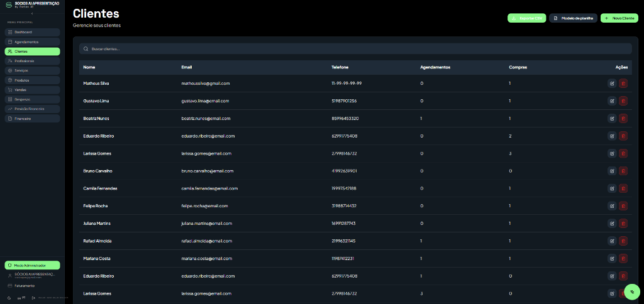The image size is (644, 304).
Task: Download Modelo de planilha
Action: tap(573, 18)
